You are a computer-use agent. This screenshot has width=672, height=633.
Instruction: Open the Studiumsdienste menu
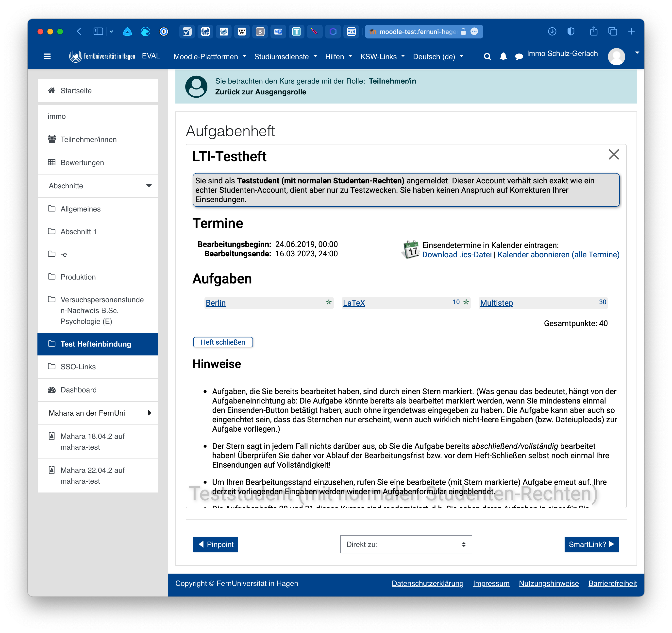click(x=286, y=56)
